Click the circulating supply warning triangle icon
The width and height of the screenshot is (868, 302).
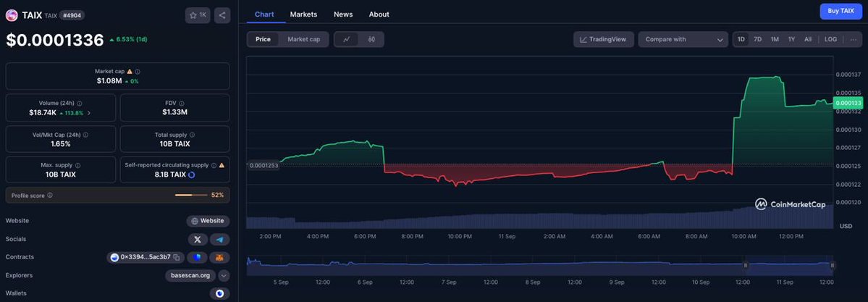tap(222, 165)
